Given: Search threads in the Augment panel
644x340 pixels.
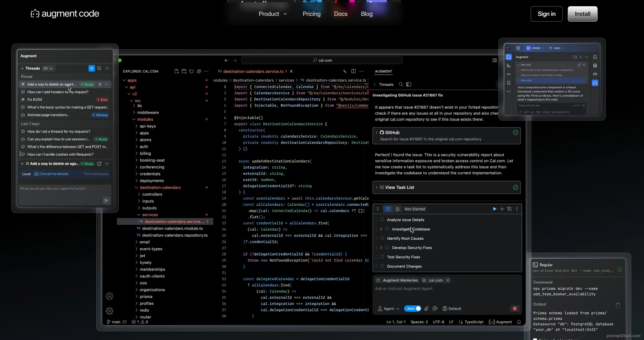Looking at the screenshot, I should point(99,68).
